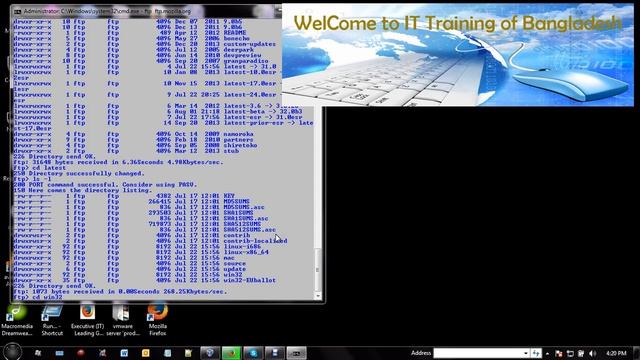Open the Action Center flag tray icon
Image resolution: width=640 pixels, height=360 pixels.
[x=559, y=353]
